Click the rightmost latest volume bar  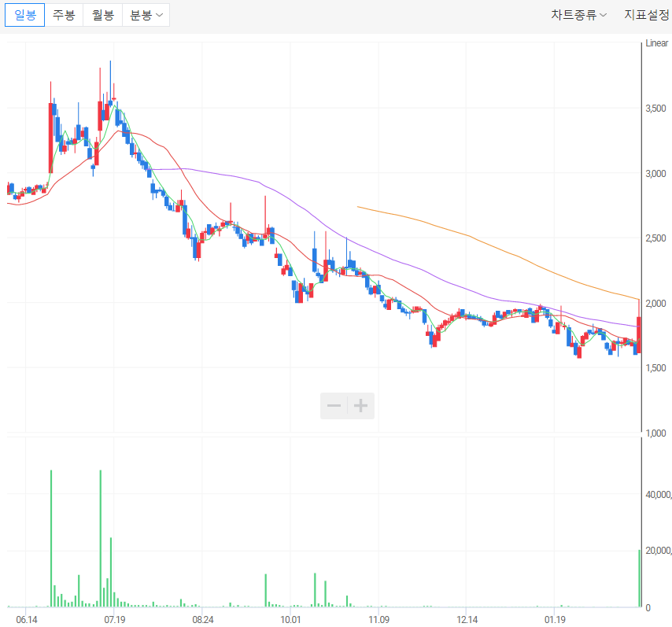(x=640, y=578)
